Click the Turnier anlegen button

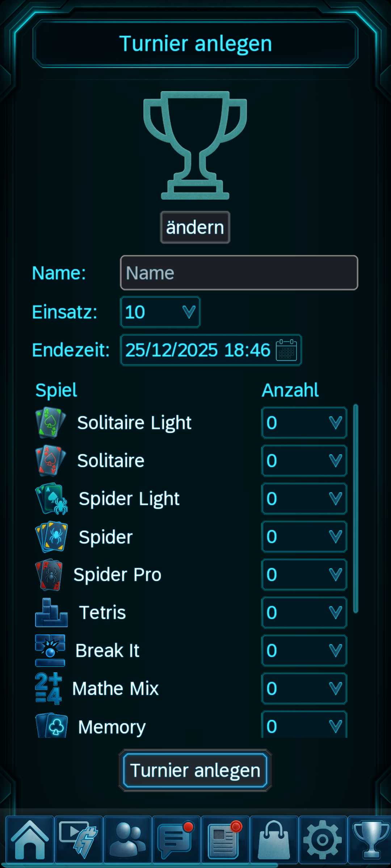click(195, 770)
